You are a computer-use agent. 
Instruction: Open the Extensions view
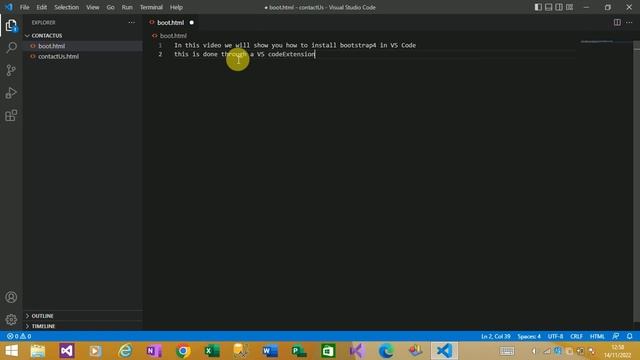click(x=11, y=116)
